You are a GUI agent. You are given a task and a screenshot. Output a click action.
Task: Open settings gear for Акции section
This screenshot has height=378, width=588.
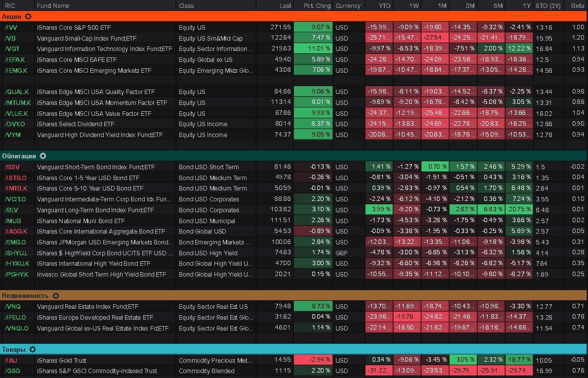click(x=28, y=16)
